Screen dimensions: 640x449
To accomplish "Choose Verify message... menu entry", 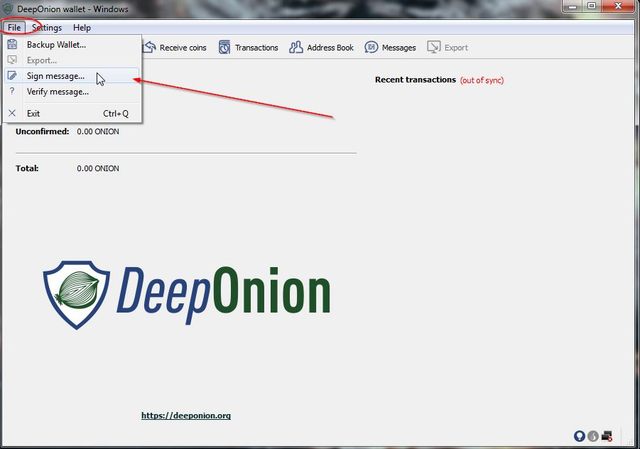I will (x=72, y=92).
